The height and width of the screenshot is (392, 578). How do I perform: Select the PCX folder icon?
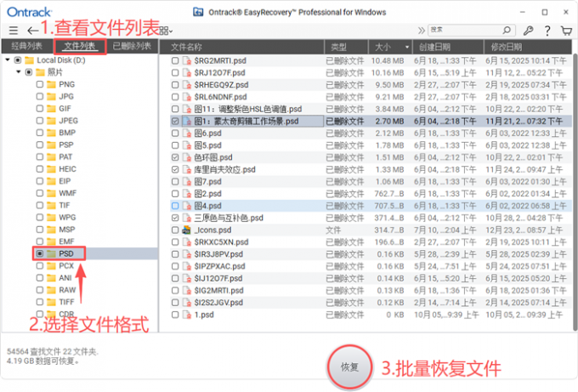coord(51,266)
